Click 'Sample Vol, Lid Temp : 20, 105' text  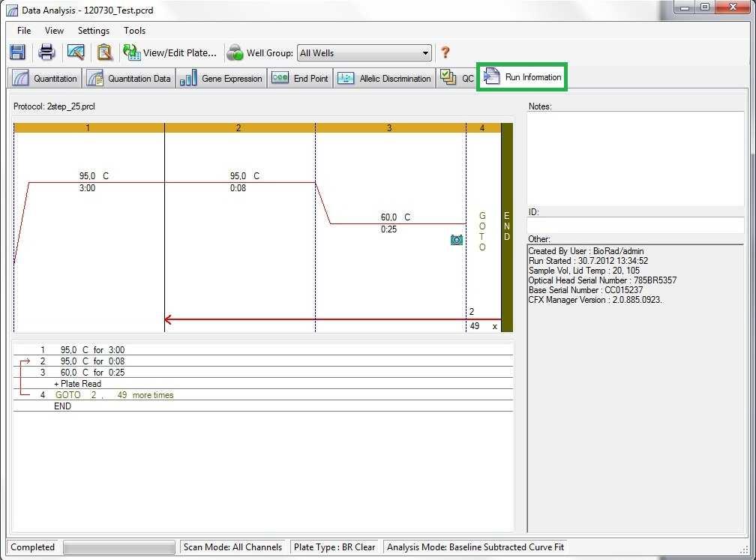click(583, 271)
